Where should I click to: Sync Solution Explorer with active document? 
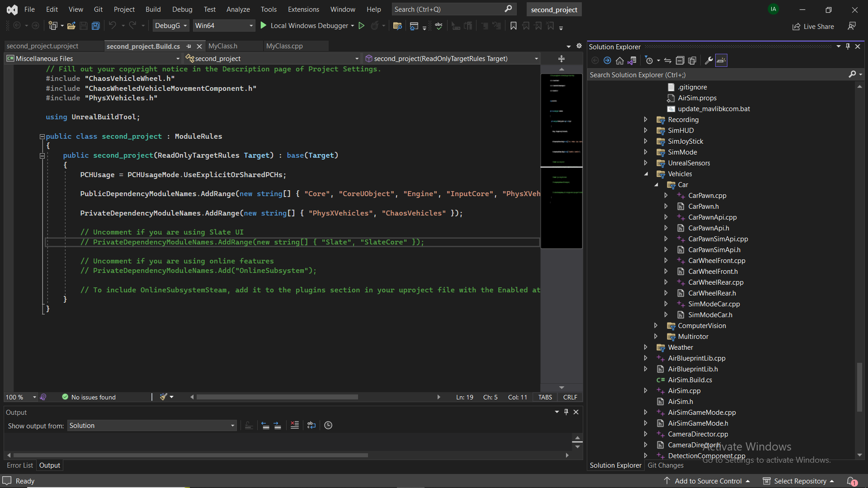pos(668,61)
